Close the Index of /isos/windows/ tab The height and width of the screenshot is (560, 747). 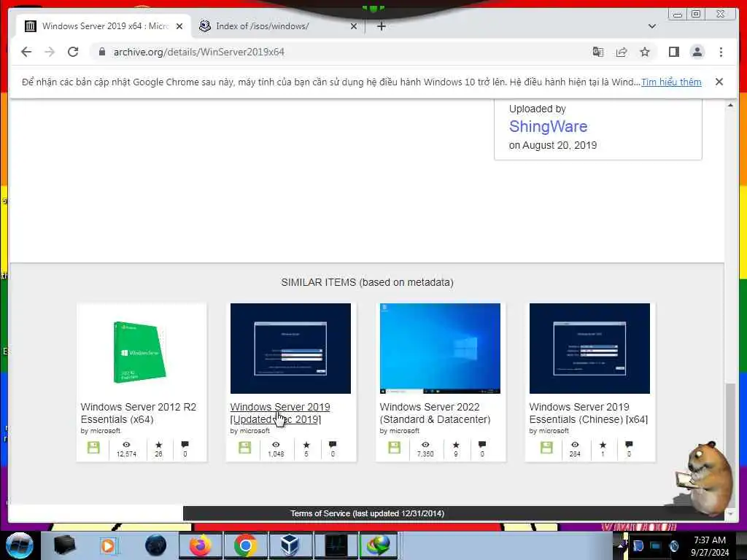click(x=354, y=26)
